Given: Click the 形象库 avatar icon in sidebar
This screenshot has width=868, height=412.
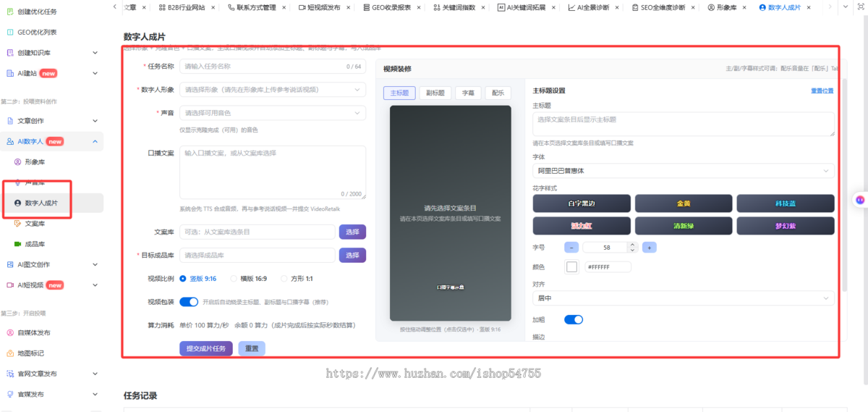Looking at the screenshot, I should [17, 162].
